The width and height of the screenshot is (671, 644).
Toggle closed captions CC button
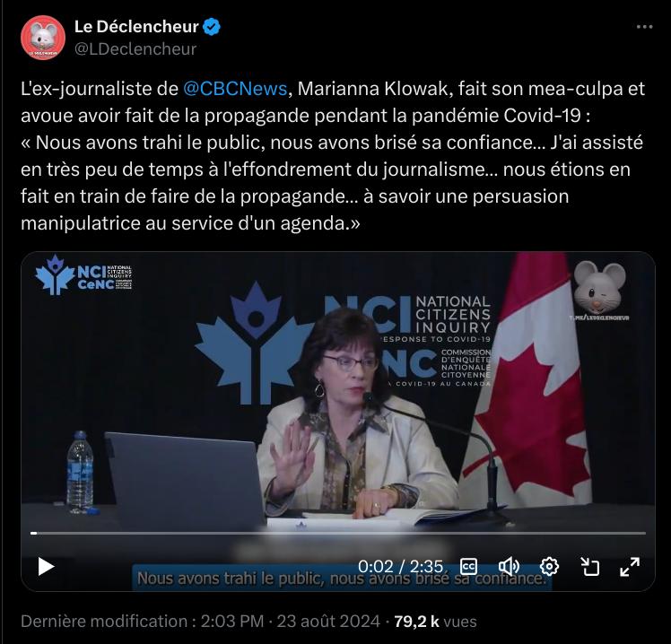pyautogui.click(x=468, y=567)
